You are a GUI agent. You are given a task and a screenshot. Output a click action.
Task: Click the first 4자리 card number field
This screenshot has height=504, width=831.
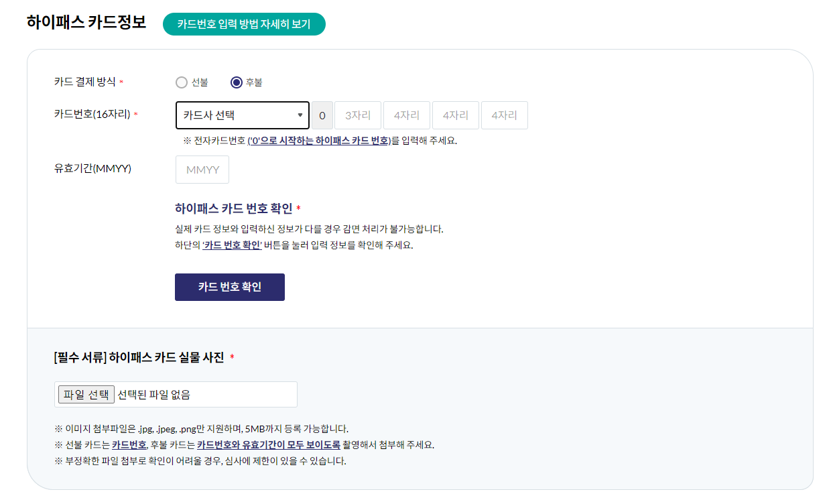click(407, 115)
